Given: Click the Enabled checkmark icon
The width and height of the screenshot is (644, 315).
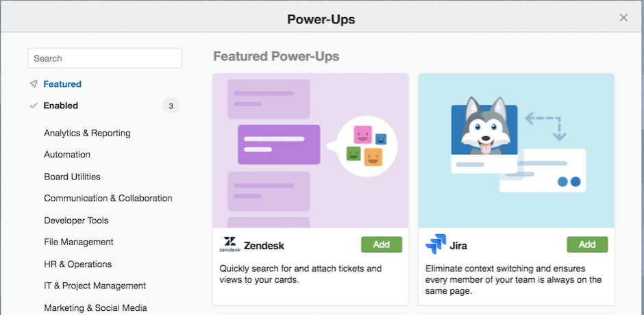Looking at the screenshot, I should 34,105.
